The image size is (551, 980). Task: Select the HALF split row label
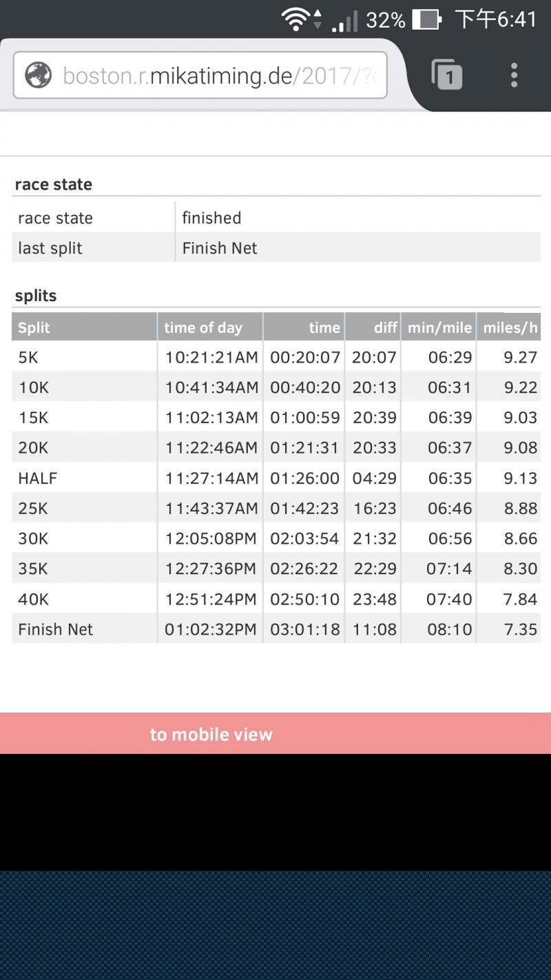pyautogui.click(x=37, y=478)
